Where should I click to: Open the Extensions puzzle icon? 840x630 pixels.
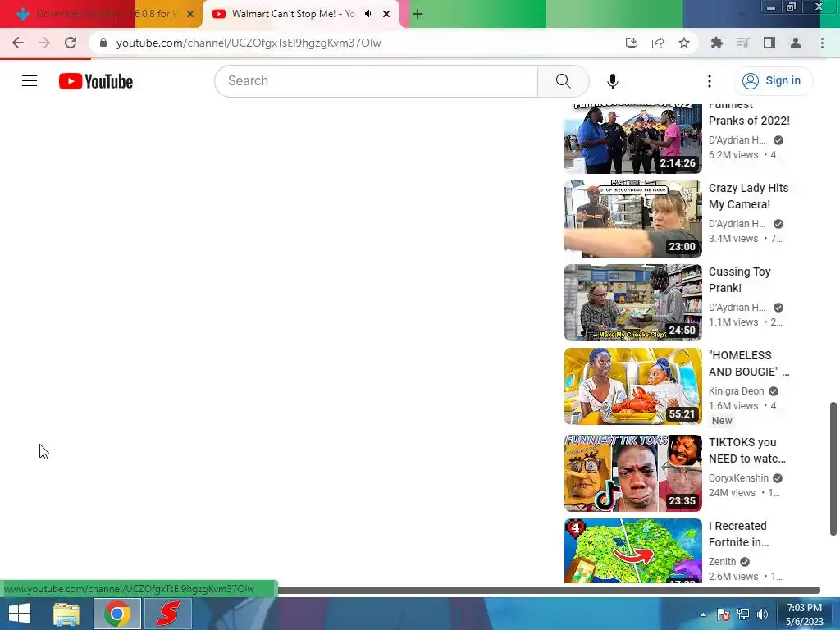point(717,43)
